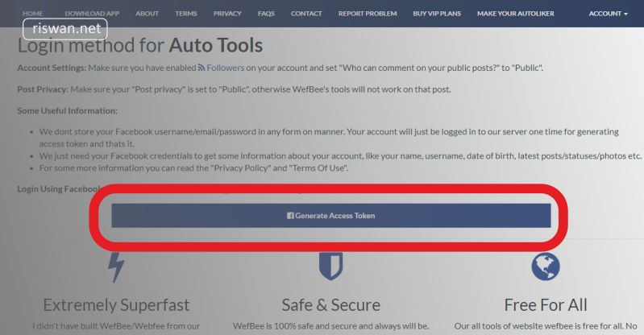The height and width of the screenshot is (335, 644).
Task: Open the PRIVACY page
Action: [x=227, y=14]
